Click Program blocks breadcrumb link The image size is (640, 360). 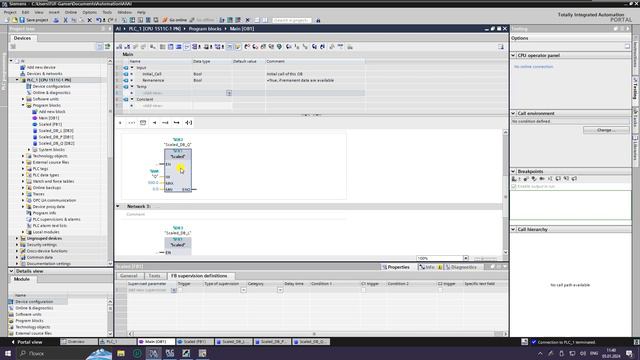click(204, 29)
